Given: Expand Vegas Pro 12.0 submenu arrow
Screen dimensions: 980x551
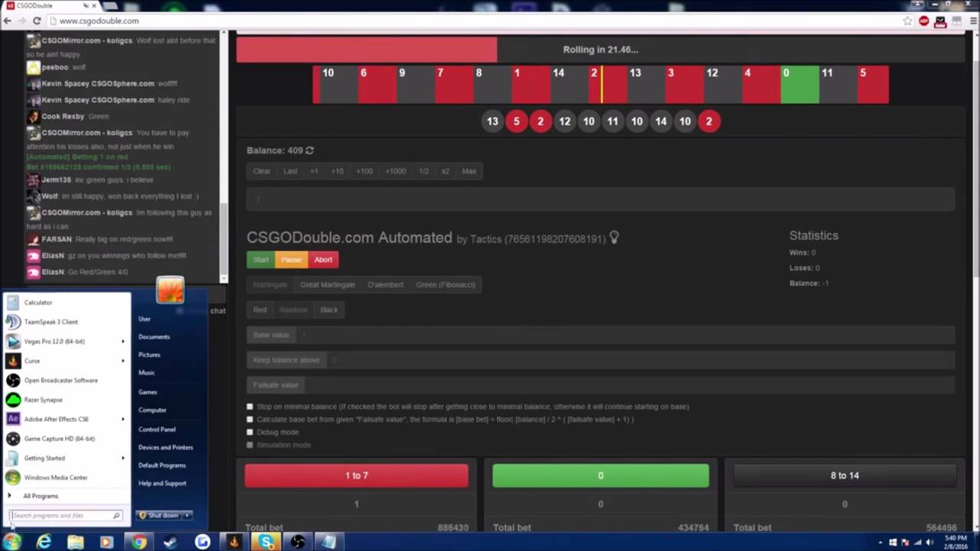Looking at the screenshot, I should [x=122, y=341].
